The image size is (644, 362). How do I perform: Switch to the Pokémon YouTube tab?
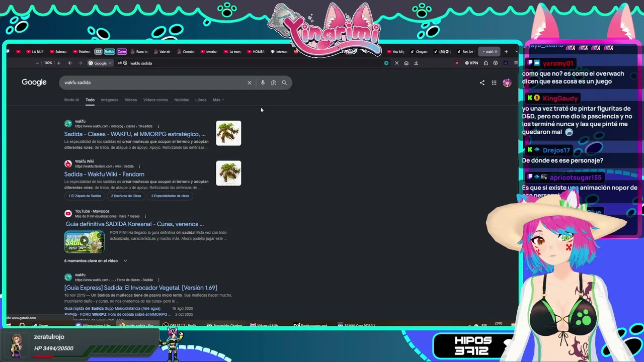pos(82,52)
